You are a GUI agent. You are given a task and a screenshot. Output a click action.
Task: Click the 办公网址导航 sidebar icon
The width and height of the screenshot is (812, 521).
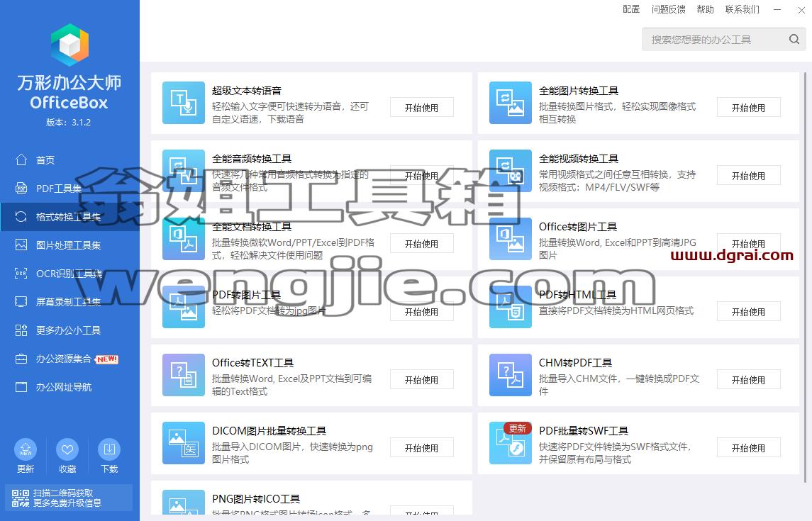(x=21, y=387)
